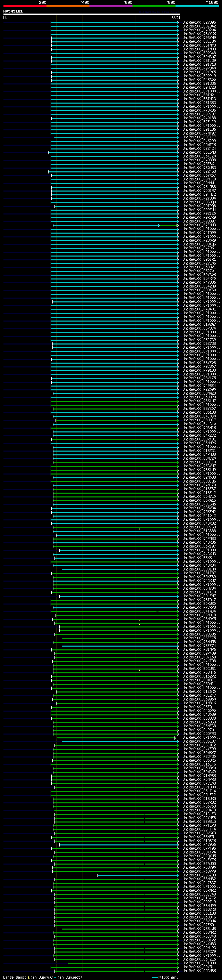Click UniRef100_P46299 hit label
The width and height of the screenshot is (222, 980).
click(x=199, y=141)
